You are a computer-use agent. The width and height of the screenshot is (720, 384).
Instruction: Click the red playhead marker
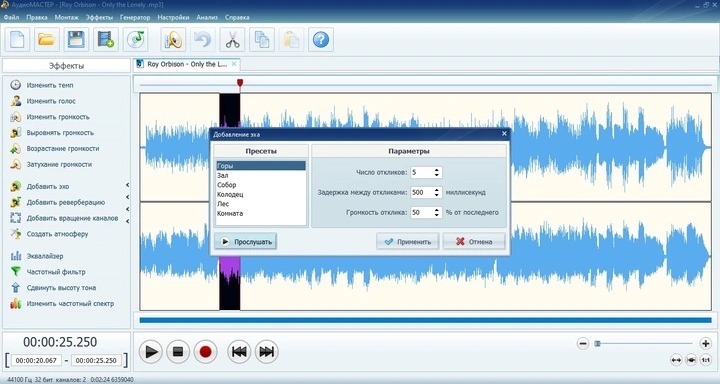coord(240,83)
